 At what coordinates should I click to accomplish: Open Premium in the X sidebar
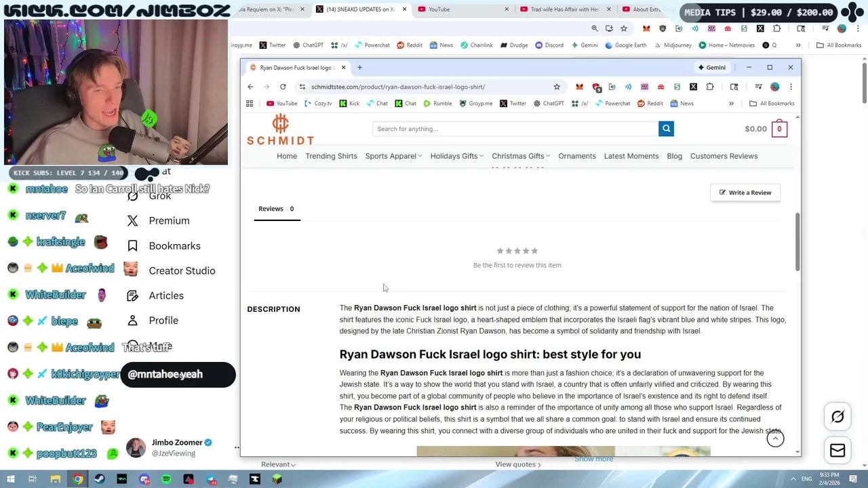click(x=158, y=220)
